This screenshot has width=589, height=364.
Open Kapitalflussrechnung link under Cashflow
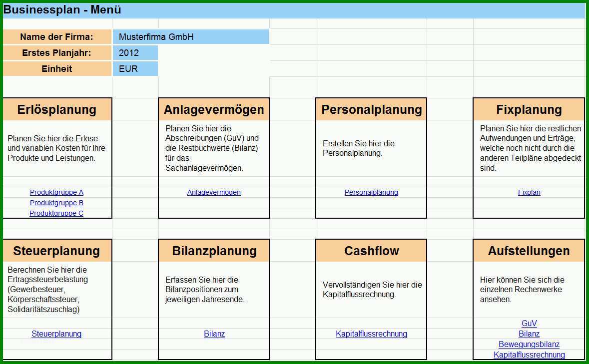[x=371, y=334]
